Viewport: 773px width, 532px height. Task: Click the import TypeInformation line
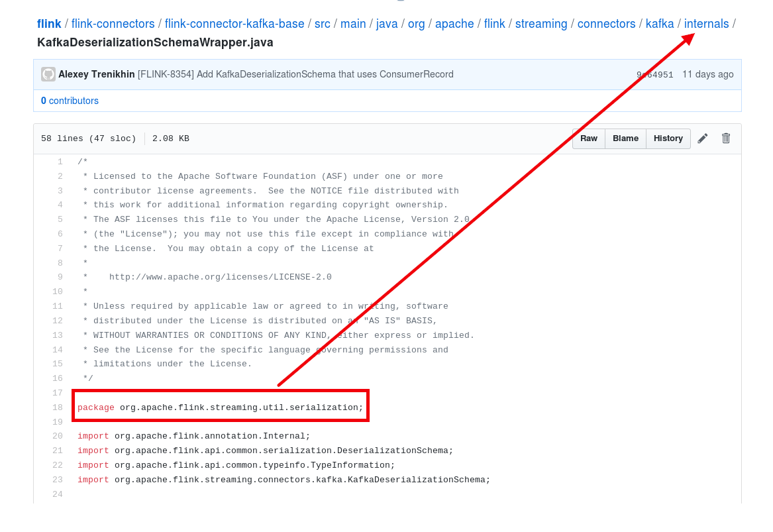236,465
